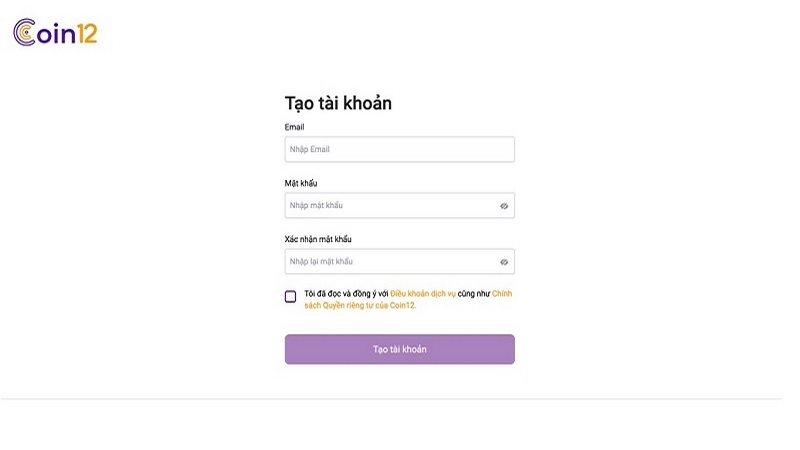The height and width of the screenshot is (450, 800).
Task: Click the horizontal divider line below the form
Action: click(400, 399)
